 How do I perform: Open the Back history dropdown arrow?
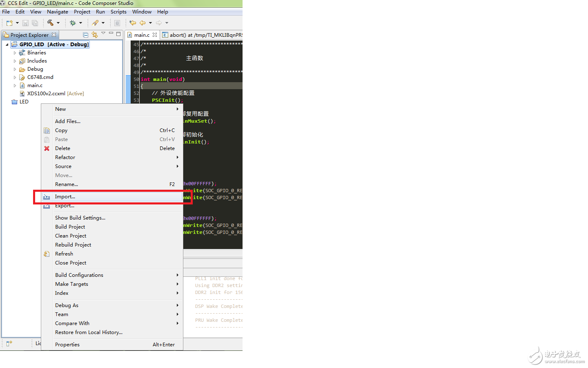point(150,23)
